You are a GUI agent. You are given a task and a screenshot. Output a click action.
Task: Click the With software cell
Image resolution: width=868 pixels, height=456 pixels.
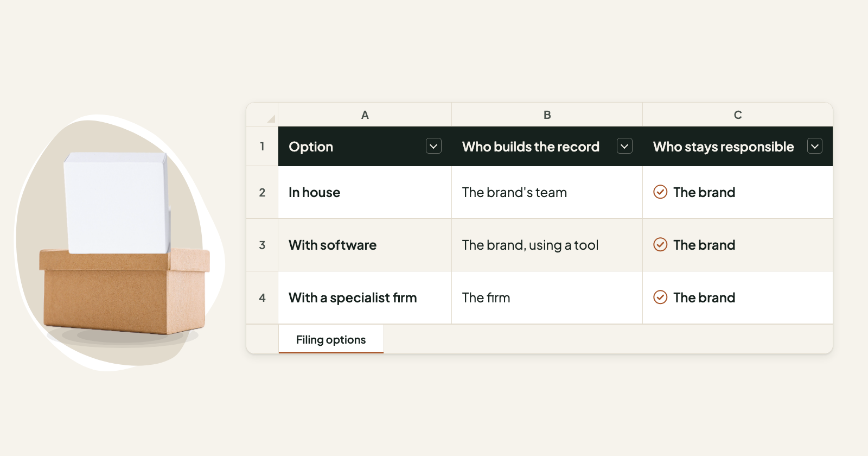coord(365,245)
